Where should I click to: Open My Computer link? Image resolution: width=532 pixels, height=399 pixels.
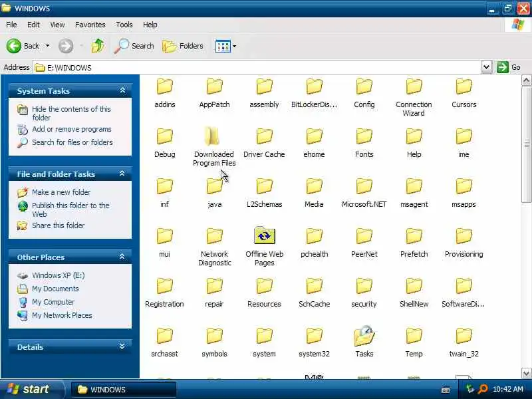46,302
